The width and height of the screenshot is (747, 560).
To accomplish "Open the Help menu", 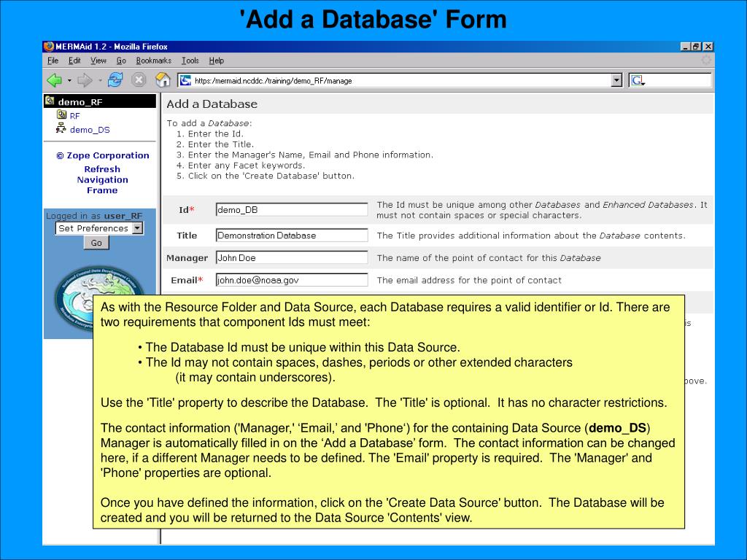I will pyautogui.click(x=216, y=61).
